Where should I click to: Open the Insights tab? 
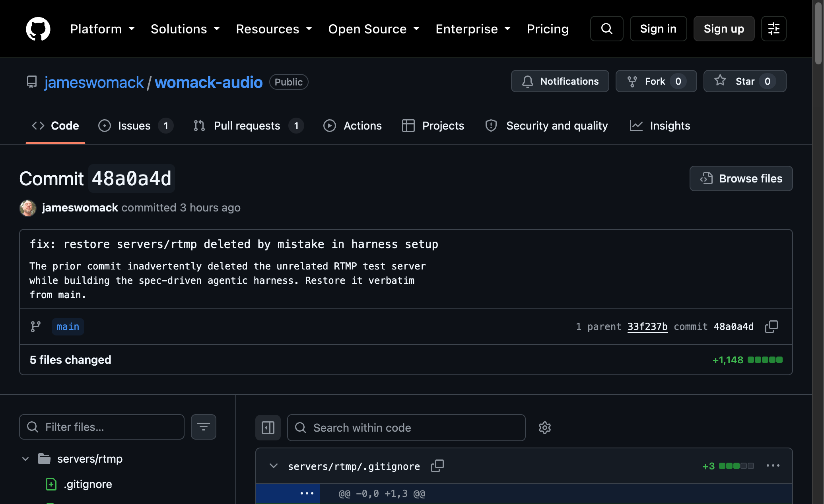click(x=660, y=126)
